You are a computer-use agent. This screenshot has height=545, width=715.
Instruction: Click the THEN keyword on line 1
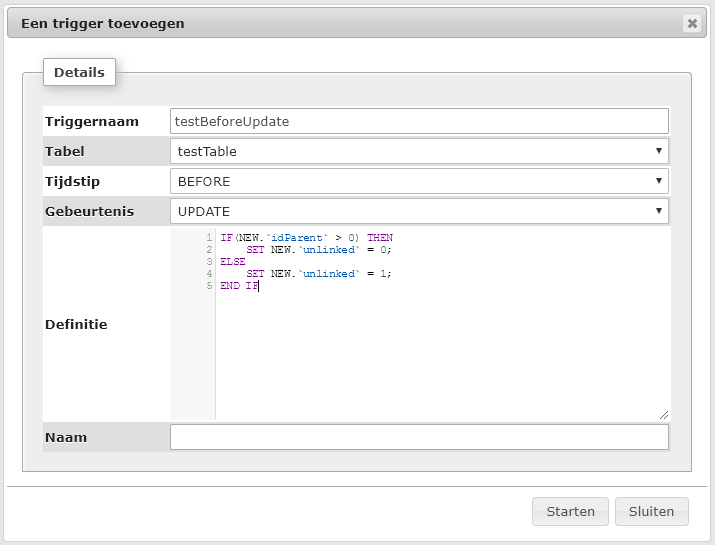[380, 238]
